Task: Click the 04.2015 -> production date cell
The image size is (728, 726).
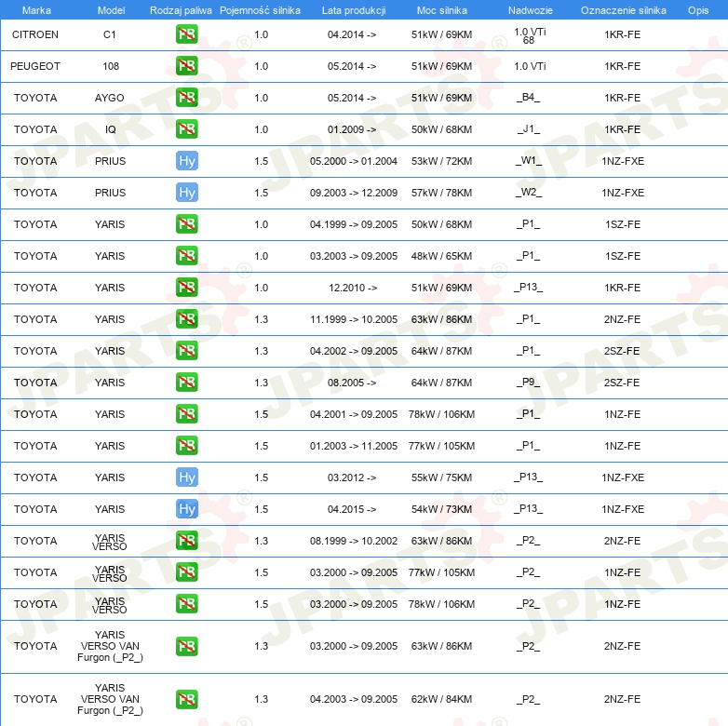Action: [352, 509]
